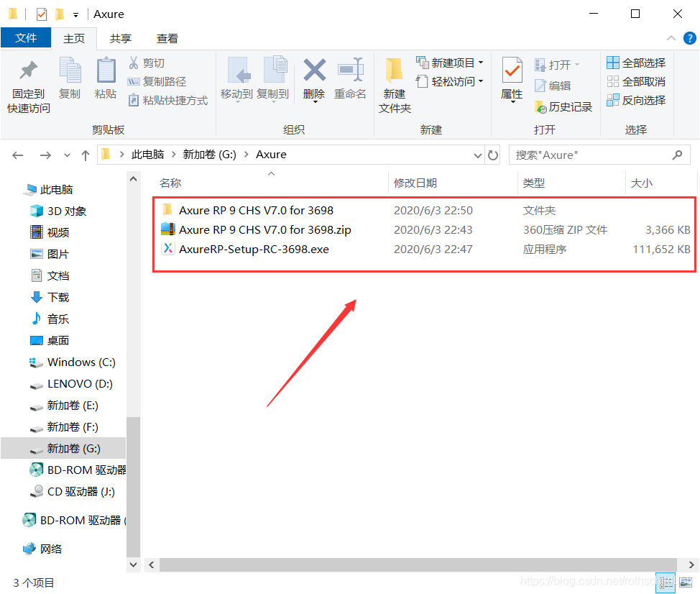Open Explorer help question mark
Screen dimensions: 700x594
[x=689, y=38]
